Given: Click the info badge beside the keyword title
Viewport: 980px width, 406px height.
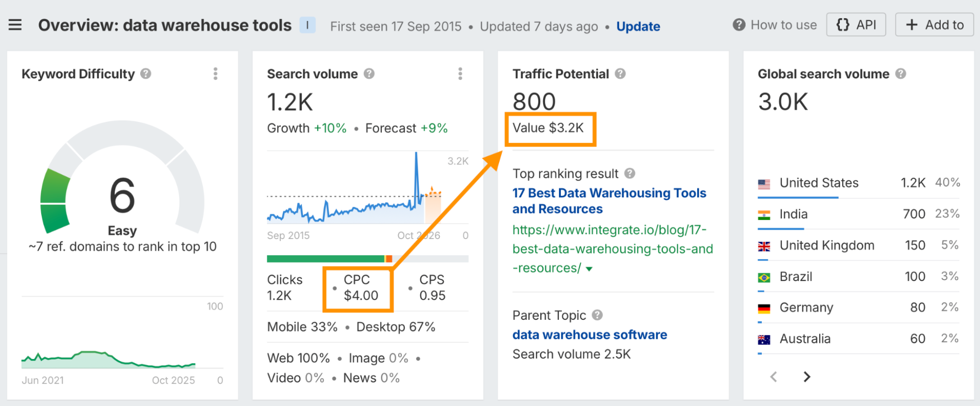Looking at the screenshot, I should point(307,25).
